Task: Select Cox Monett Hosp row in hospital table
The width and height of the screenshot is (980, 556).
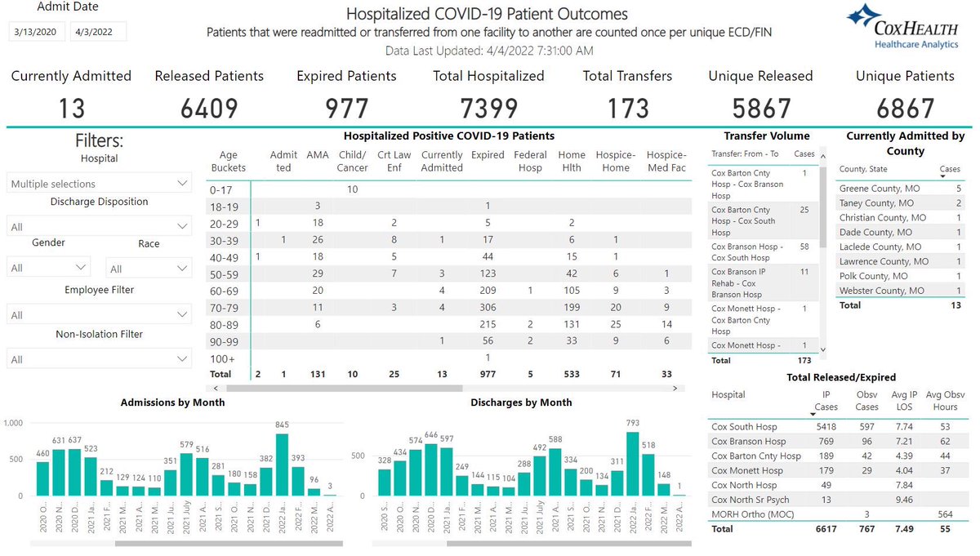Action: [x=838, y=470]
